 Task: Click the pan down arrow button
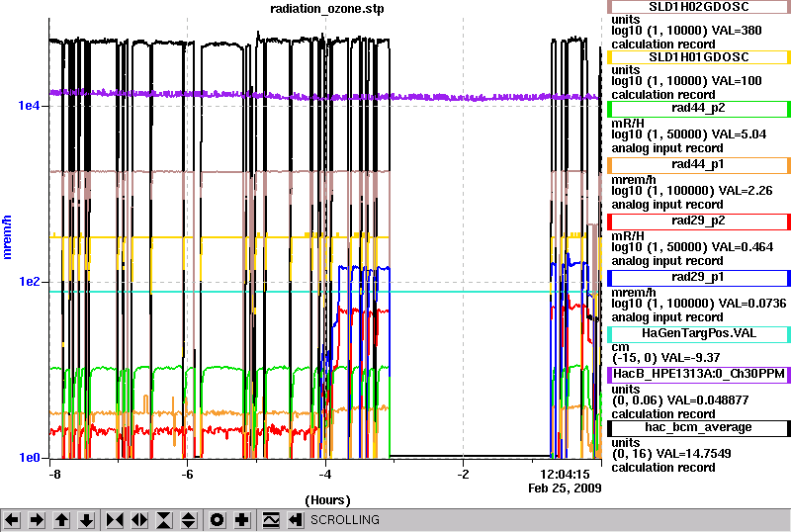click(x=86, y=520)
